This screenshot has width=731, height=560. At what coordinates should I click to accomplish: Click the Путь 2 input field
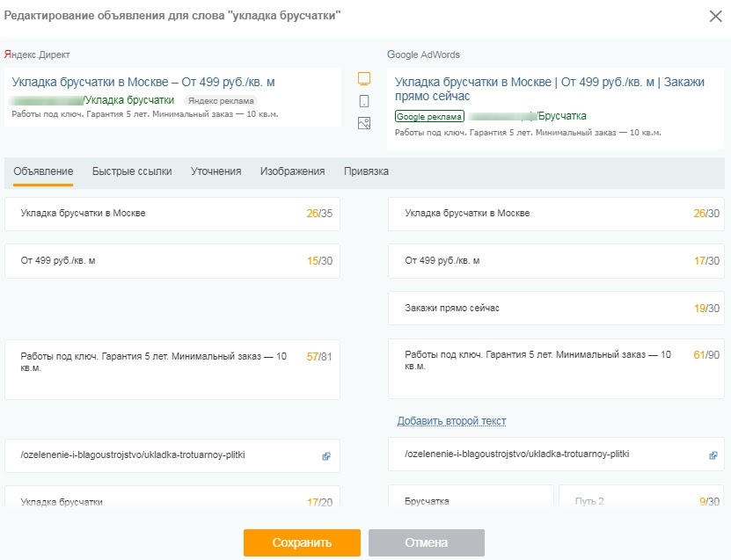pos(625,501)
